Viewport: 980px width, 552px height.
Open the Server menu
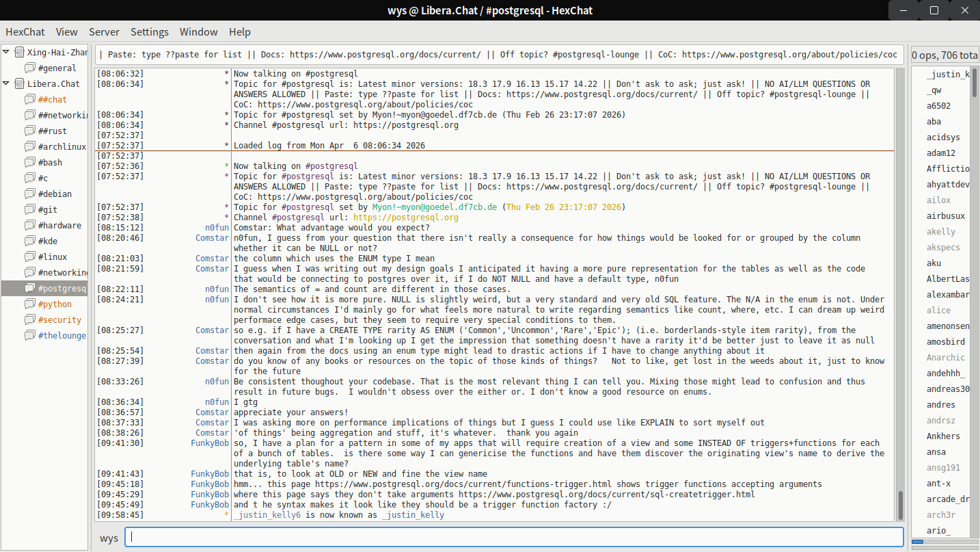[104, 32]
